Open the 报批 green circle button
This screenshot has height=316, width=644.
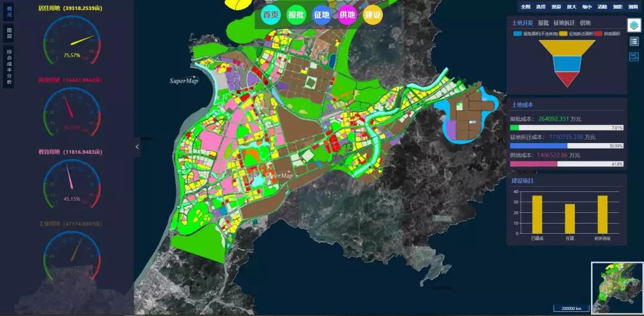[x=296, y=16]
